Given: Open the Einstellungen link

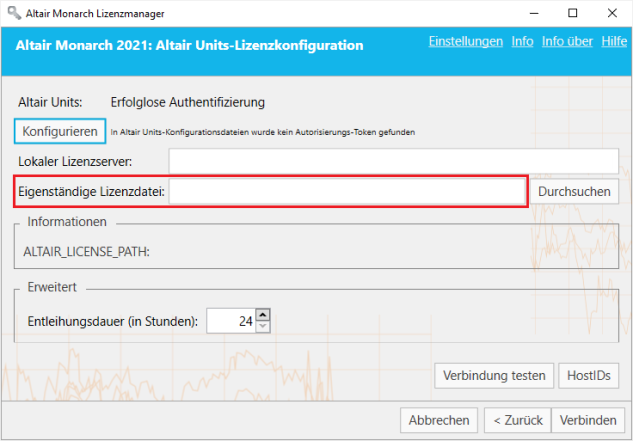Looking at the screenshot, I should pos(465,42).
